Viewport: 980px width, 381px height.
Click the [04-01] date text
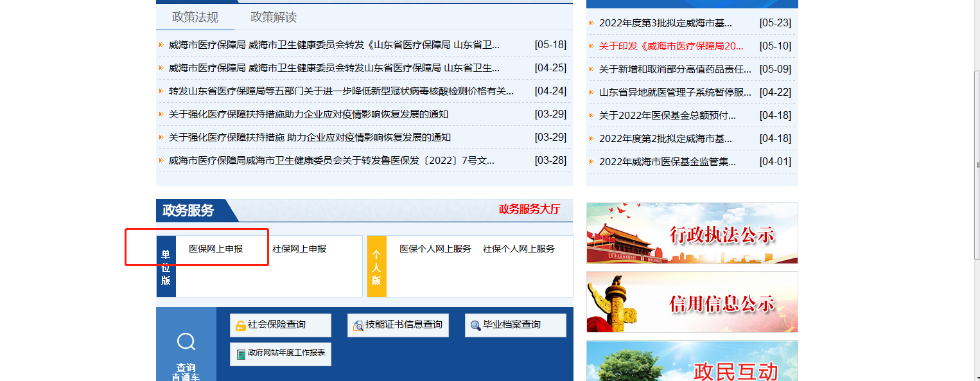[775, 162]
